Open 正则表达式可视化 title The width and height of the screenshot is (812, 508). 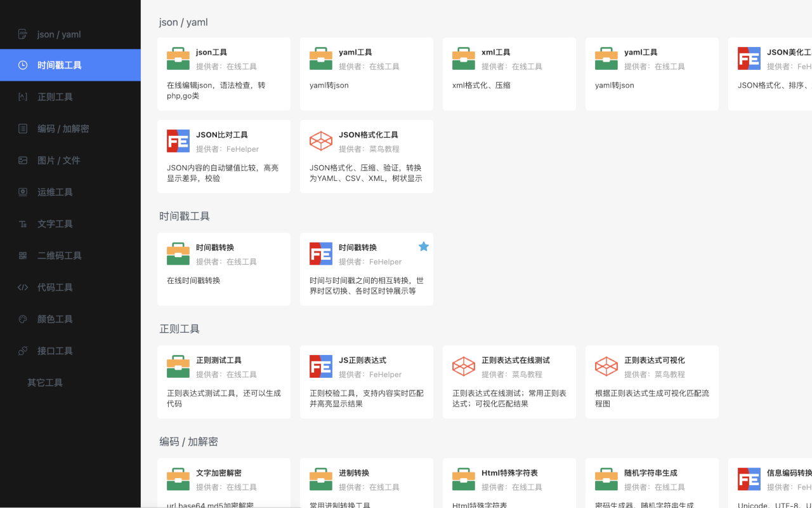[x=655, y=360]
